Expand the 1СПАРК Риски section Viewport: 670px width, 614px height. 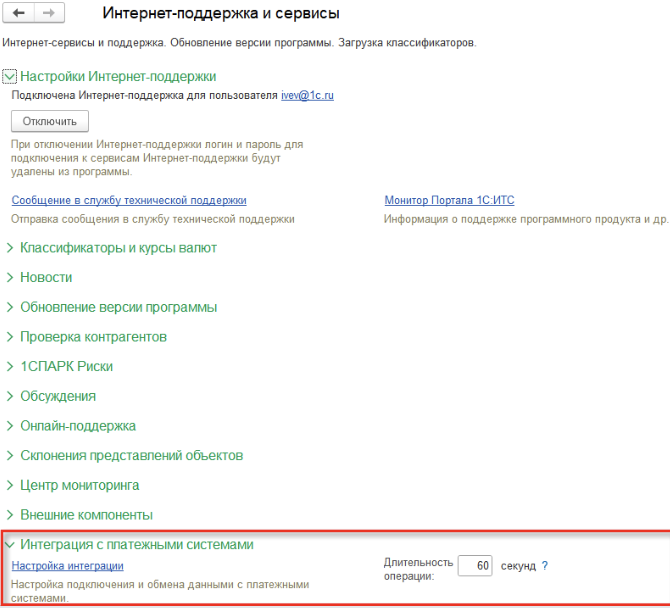[x=66, y=366]
